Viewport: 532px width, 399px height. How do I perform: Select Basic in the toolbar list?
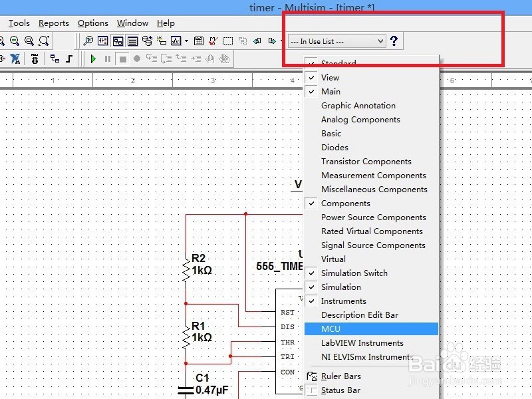[371, 134]
